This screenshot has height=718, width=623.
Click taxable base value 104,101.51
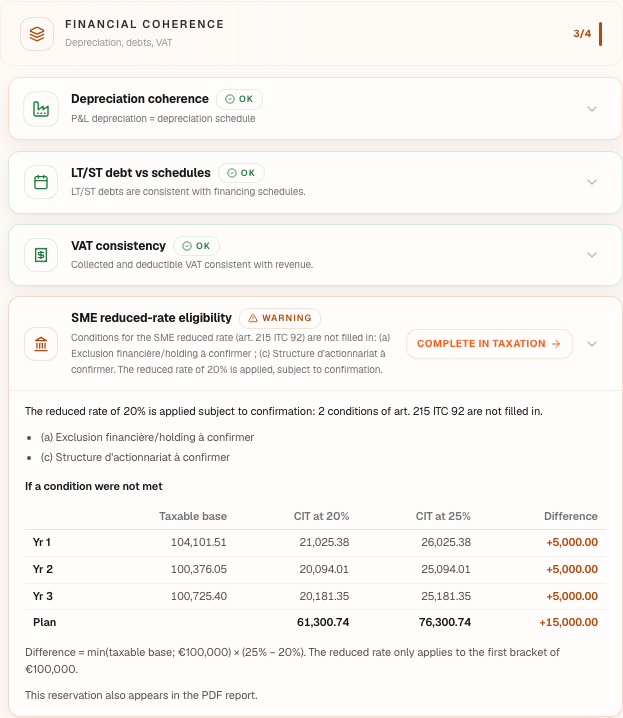click(x=199, y=543)
